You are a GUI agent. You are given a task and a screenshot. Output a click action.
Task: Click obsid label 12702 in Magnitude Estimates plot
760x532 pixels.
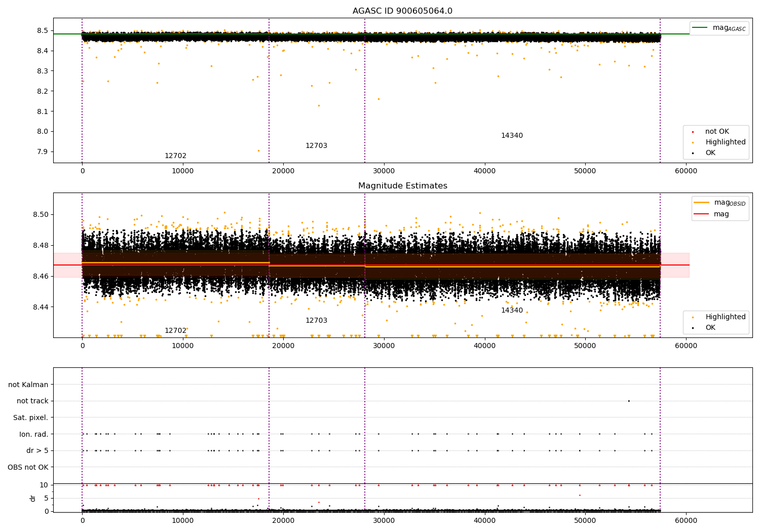tap(175, 331)
